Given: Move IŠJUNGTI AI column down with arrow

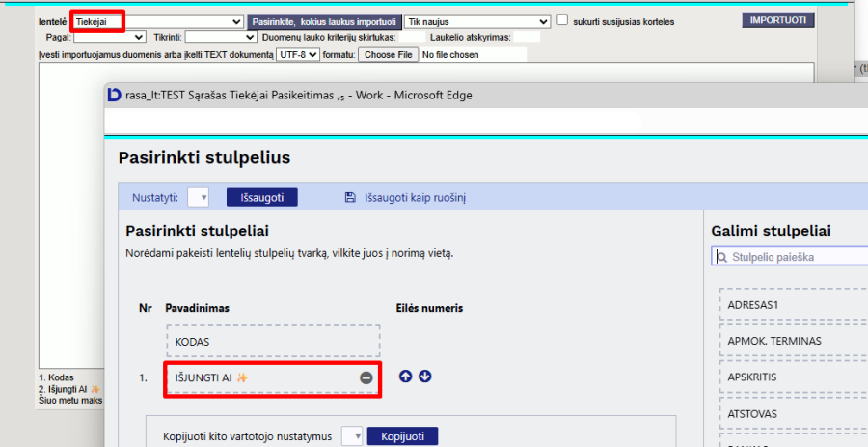Looking at the screenshot, I should pos(424,377).
